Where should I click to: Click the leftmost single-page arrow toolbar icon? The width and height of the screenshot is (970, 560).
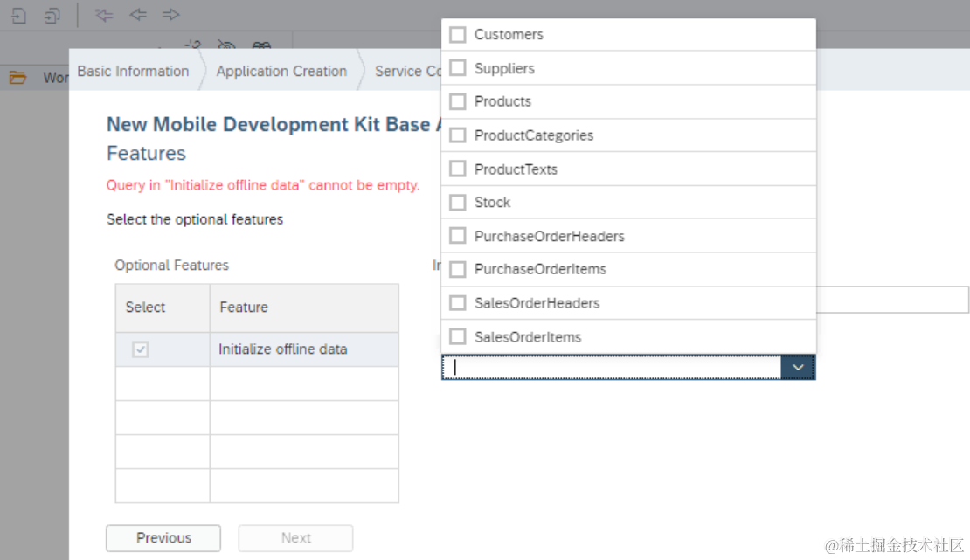tap(19, 15)
